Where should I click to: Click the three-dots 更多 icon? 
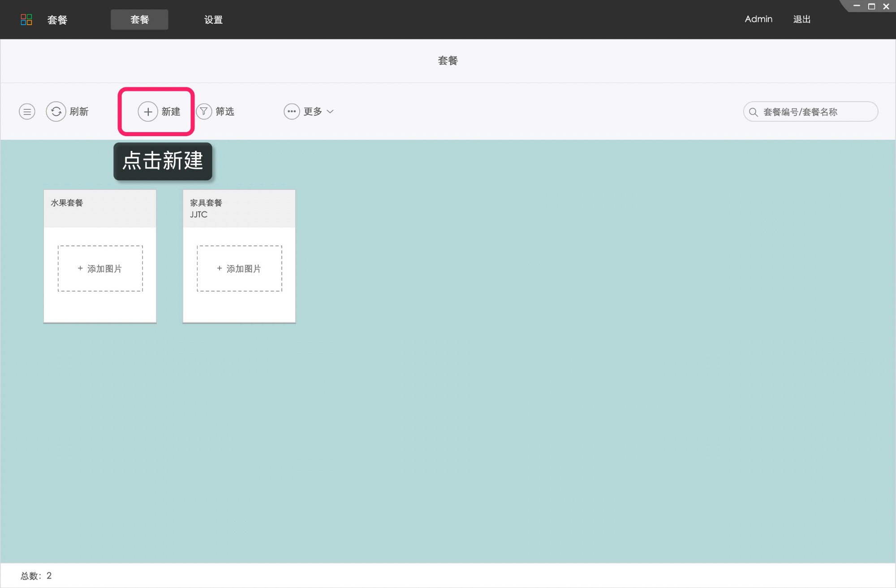292,112
